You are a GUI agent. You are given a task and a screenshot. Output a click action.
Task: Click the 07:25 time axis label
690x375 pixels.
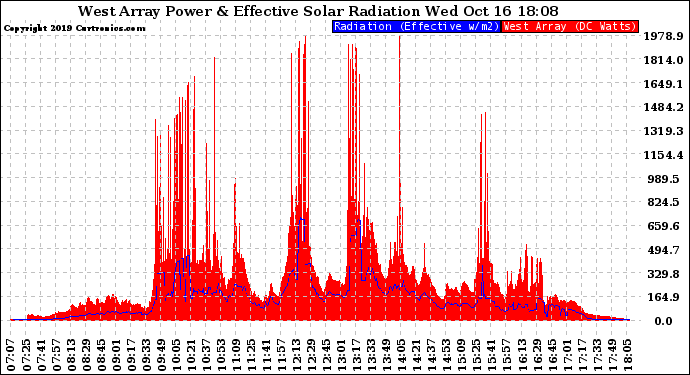tap(27, 355)
